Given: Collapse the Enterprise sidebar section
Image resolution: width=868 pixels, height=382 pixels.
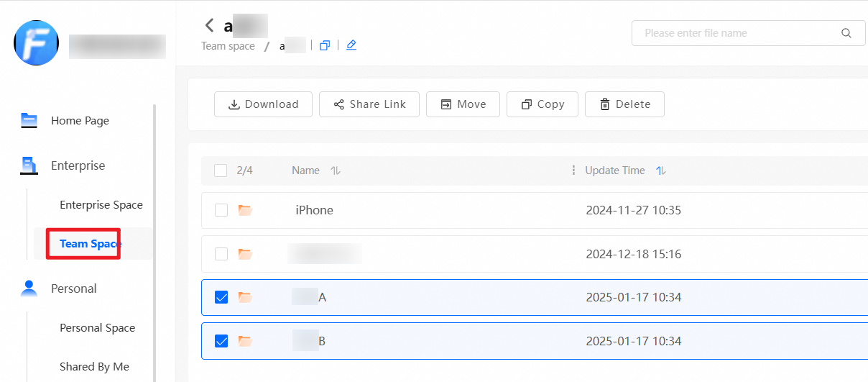Looking at the screenshot, I should [78, 165].
